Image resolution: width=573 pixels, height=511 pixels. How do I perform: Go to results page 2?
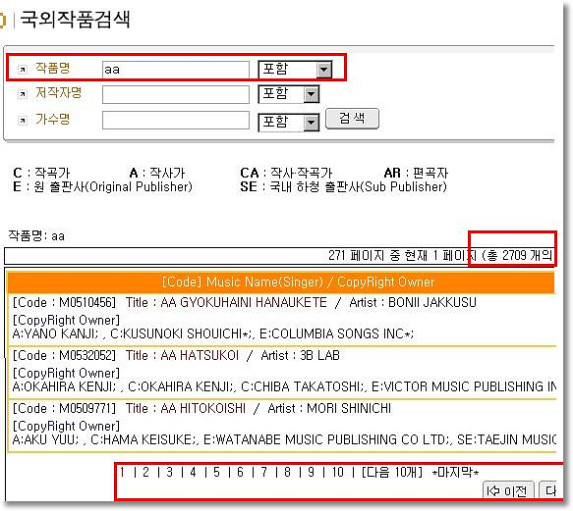tap(145, 472)
